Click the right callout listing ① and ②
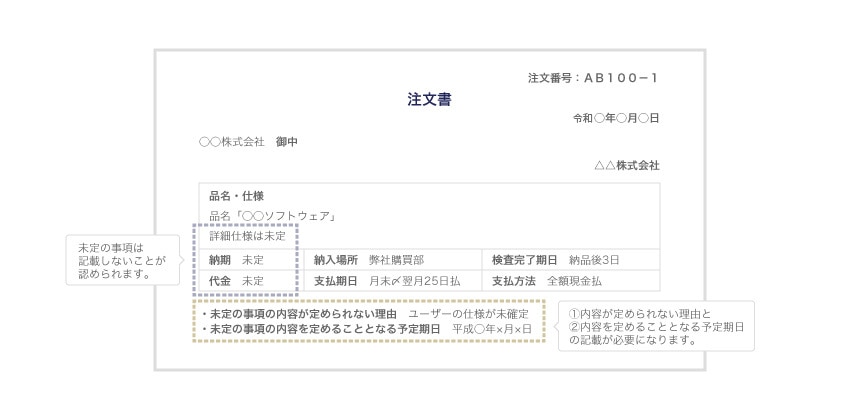 tap(655, 327)
